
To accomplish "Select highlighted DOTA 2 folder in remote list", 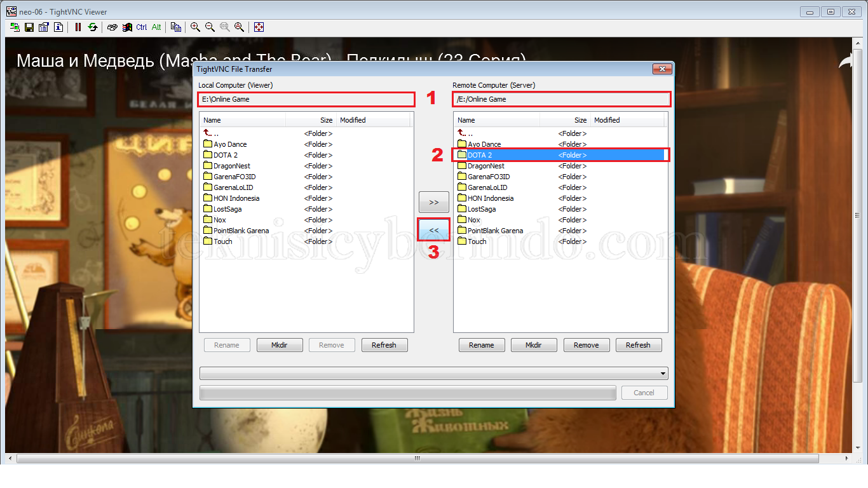I will [x=561, y=155].
